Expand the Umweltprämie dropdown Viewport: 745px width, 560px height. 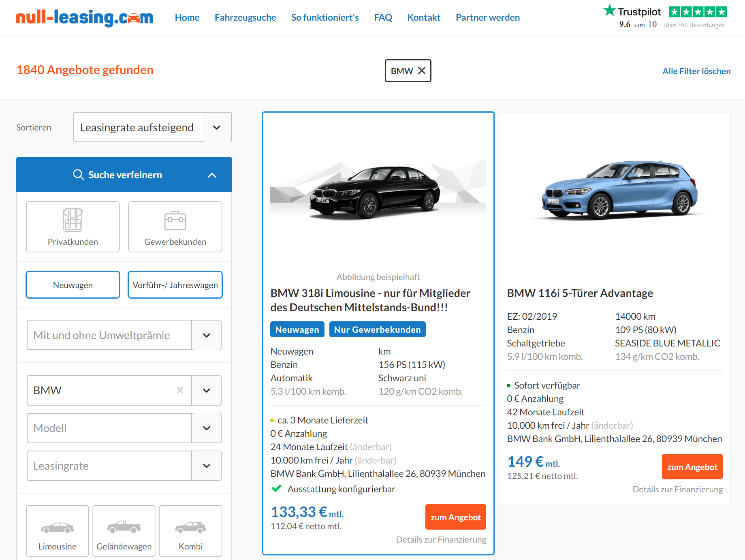click(124, 335)
